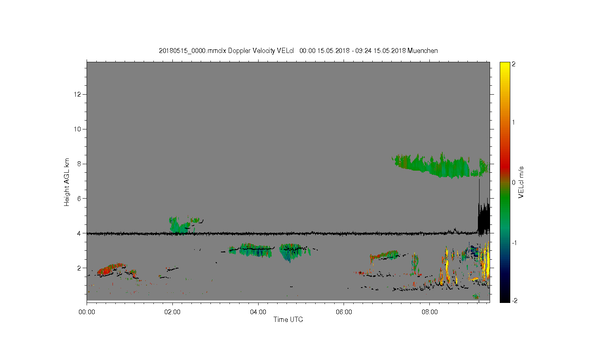Click the height tick label 2

pos(79,268)
